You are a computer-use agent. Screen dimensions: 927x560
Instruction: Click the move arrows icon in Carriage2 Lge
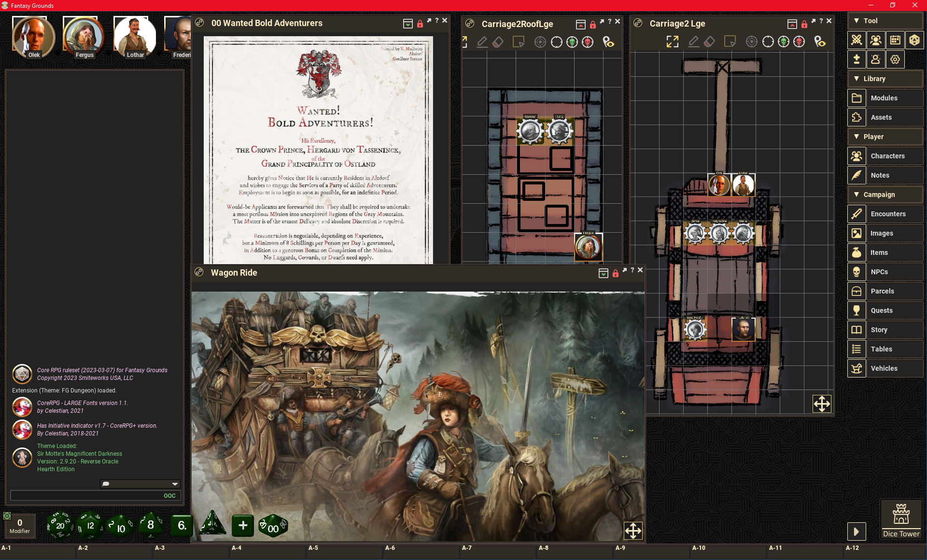tap(822, 404)
